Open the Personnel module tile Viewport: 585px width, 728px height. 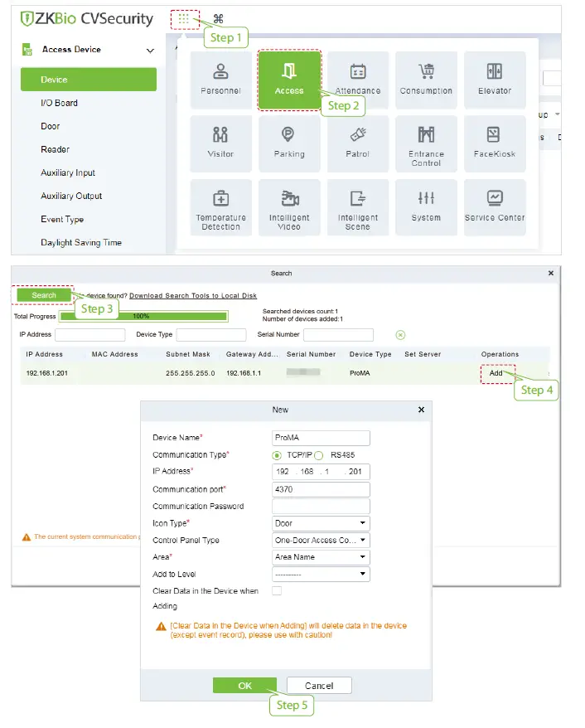[x=220, y=80]
